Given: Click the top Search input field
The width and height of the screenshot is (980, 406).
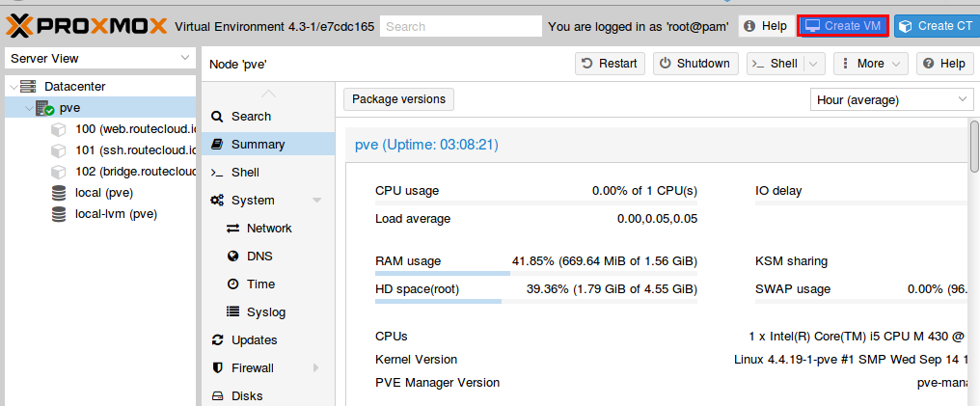Looking at the screenshot, I should pyautogui.click(x=461, y=26).
